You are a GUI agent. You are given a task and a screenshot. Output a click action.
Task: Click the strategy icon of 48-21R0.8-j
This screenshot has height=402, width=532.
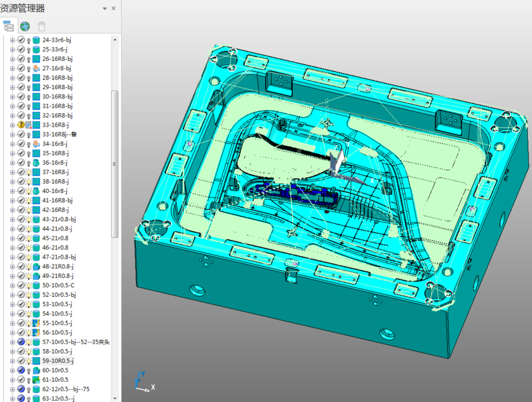37,267
